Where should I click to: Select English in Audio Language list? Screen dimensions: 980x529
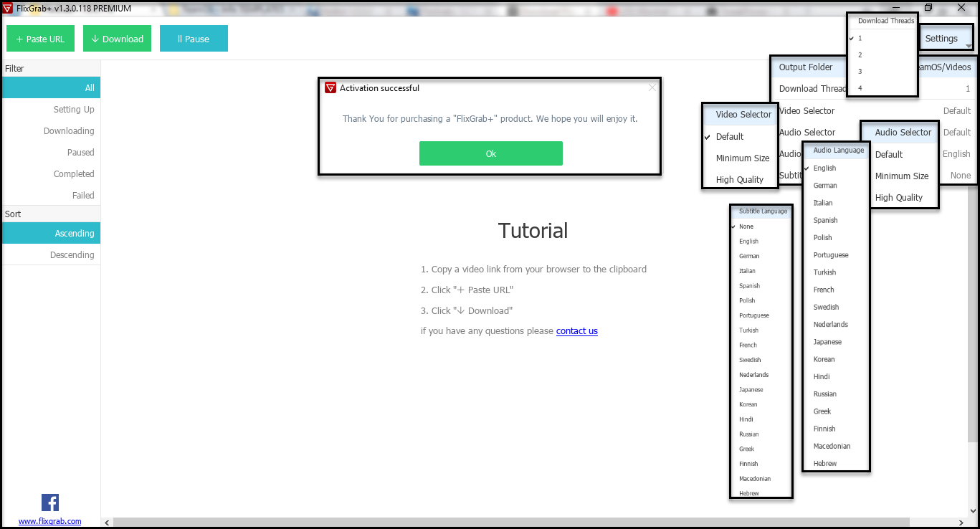836,168
